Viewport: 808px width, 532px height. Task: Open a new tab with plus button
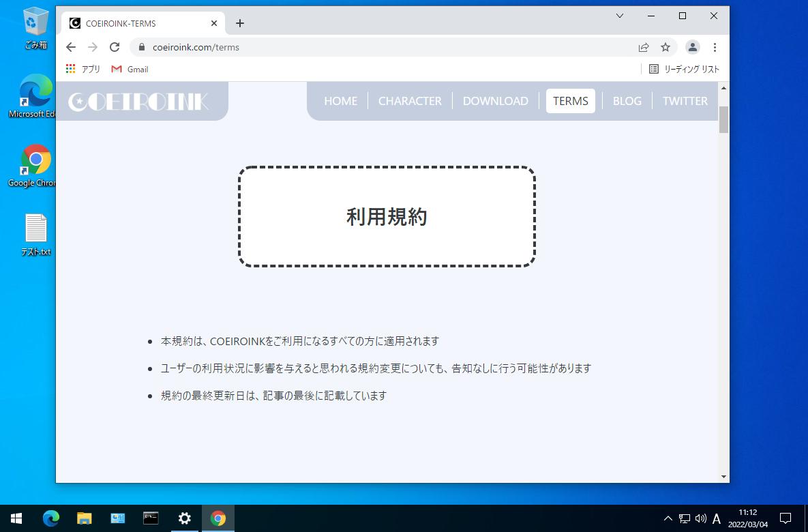coord(239,23)
